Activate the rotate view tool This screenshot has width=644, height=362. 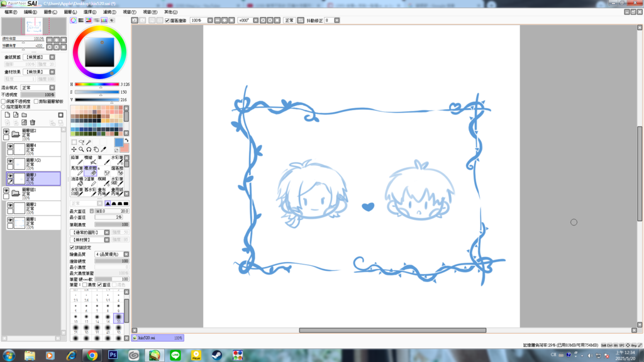tap(89, 150)
